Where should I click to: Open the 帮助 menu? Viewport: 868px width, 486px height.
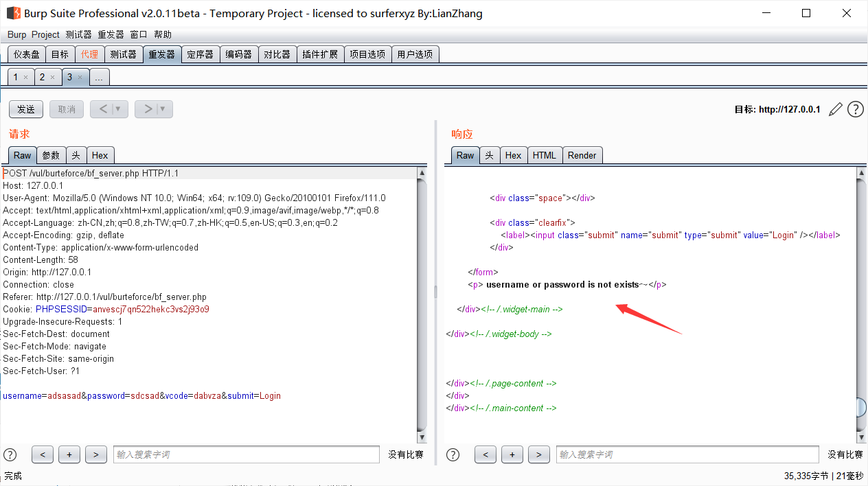pyautogui.click(x=163, y=34)
